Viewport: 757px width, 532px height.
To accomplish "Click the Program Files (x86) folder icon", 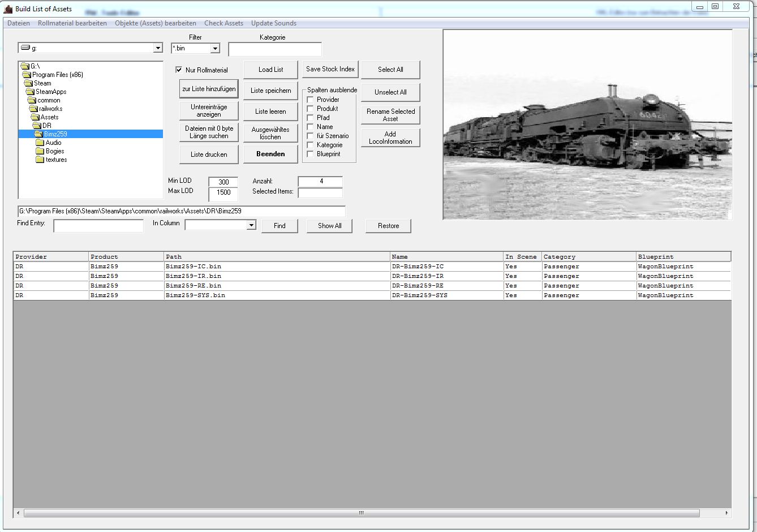I will [x=26, y=75].
